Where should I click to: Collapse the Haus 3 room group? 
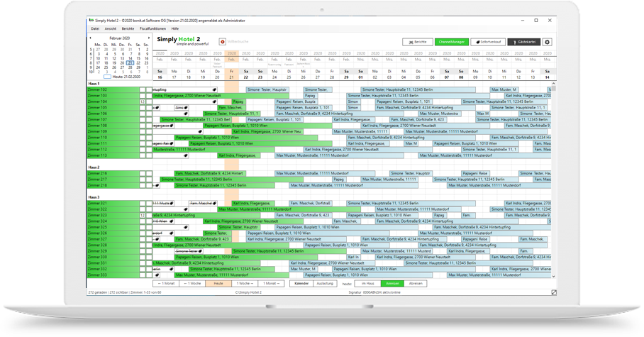[x=94, y=197]
